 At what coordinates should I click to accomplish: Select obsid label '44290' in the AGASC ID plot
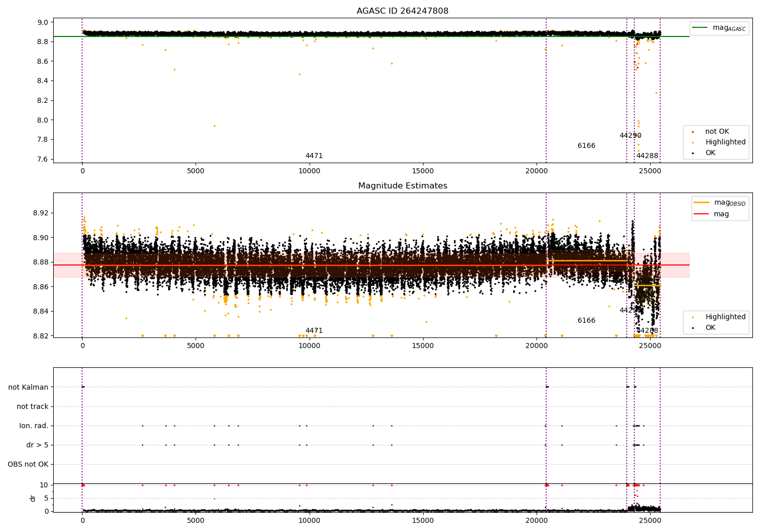pos(630,136)
